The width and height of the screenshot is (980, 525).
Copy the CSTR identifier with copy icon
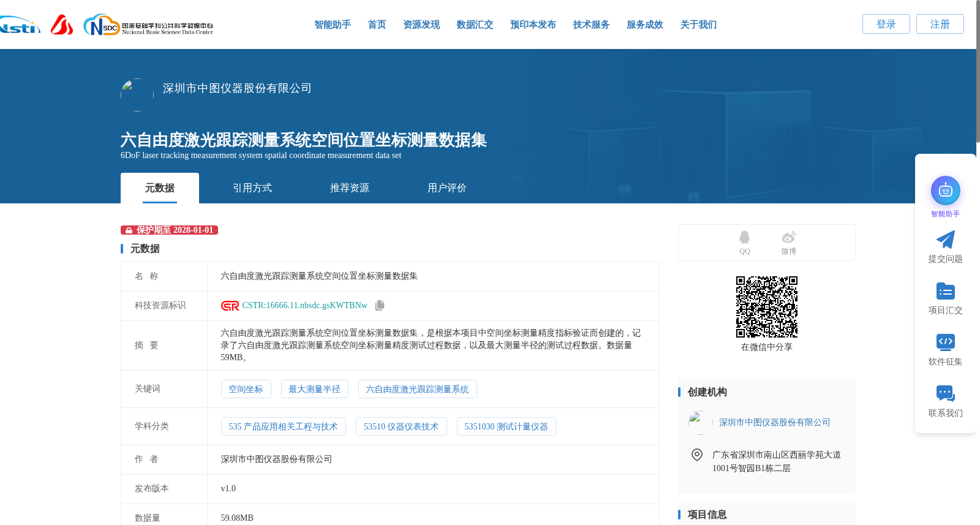(x=380, y=305)
